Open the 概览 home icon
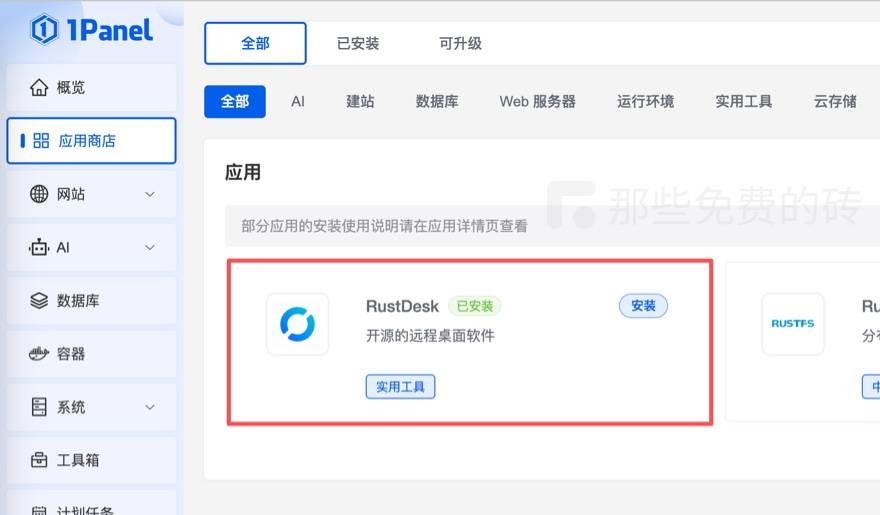 [39, 87]
